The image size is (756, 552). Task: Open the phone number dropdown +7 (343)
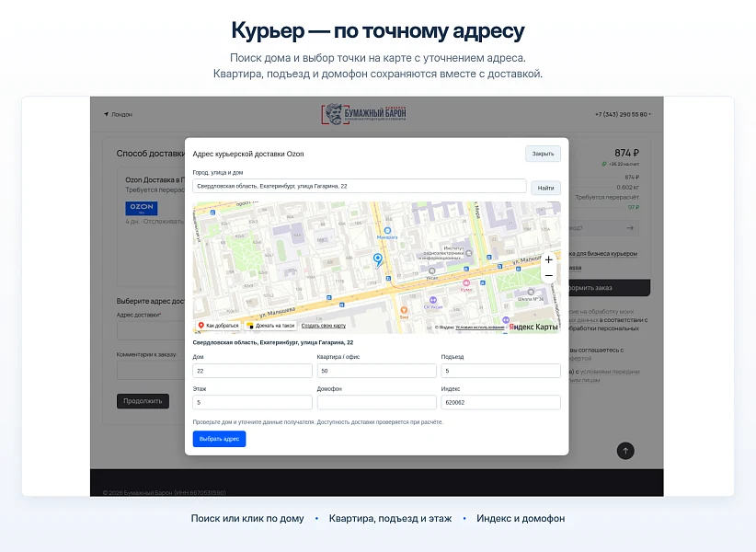623,114
